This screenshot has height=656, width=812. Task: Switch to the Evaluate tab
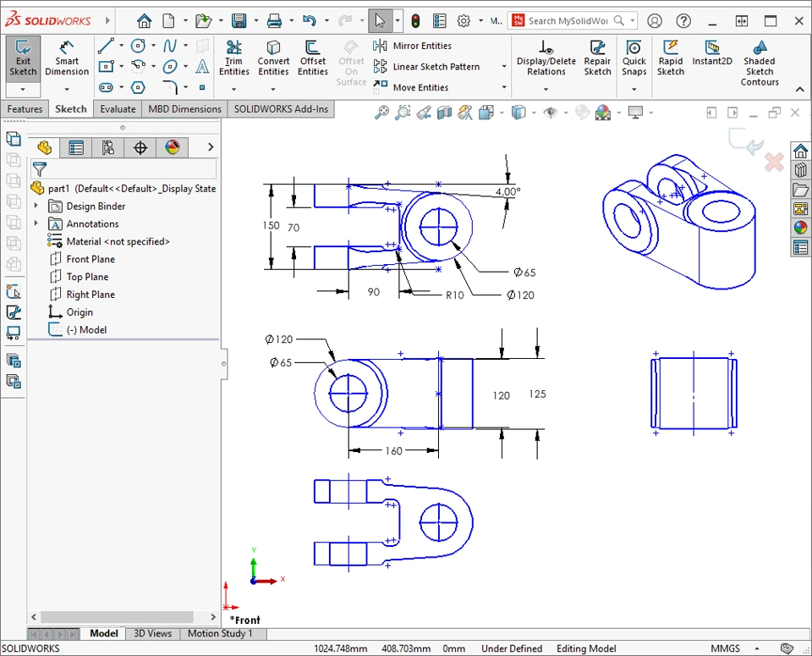[118, 109]
